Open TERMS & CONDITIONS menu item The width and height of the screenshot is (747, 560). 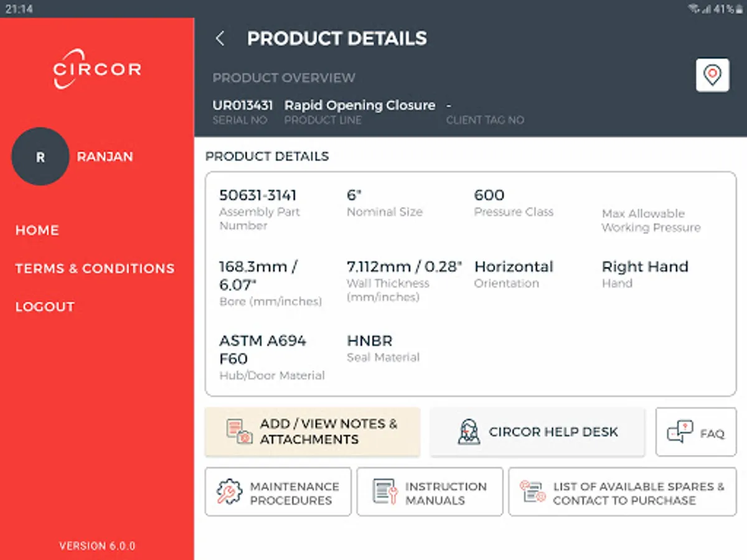coord(95,269)
